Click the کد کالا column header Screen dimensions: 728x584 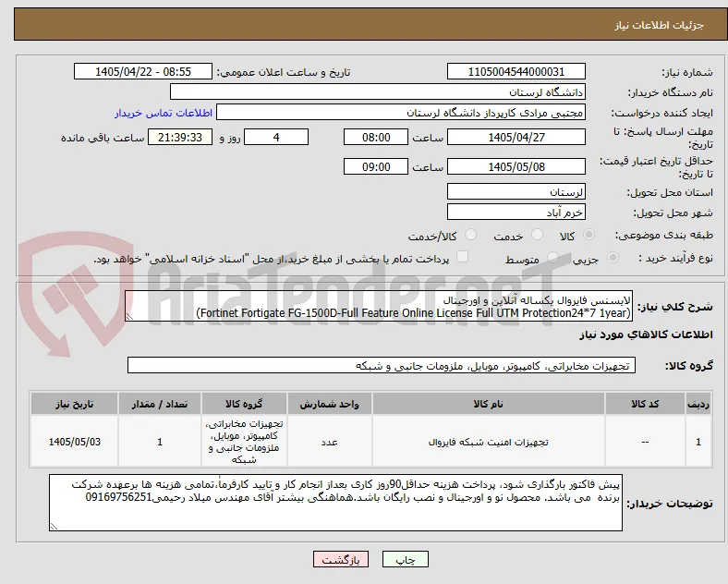click(x=645, y=404)
